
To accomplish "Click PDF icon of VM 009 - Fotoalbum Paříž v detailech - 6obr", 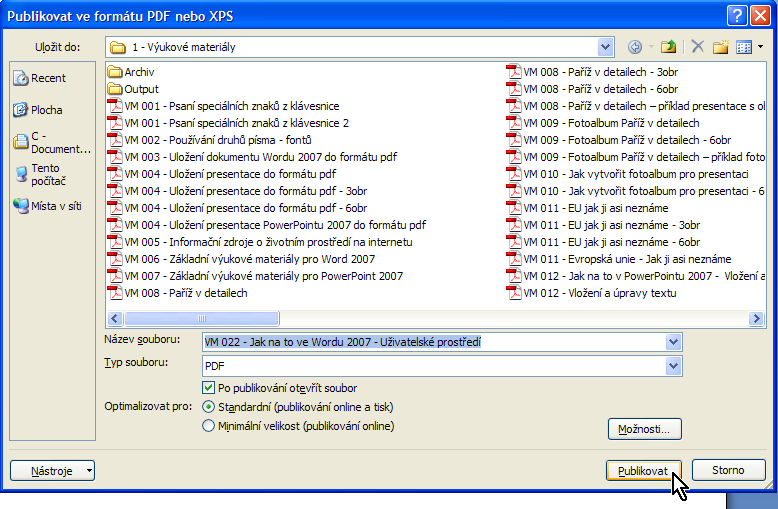I will (x=514, y=140).
